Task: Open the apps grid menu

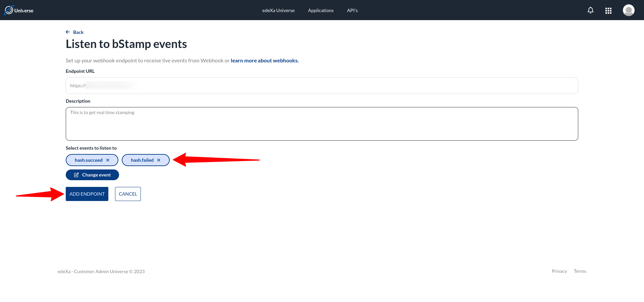Action: (608, 11)
